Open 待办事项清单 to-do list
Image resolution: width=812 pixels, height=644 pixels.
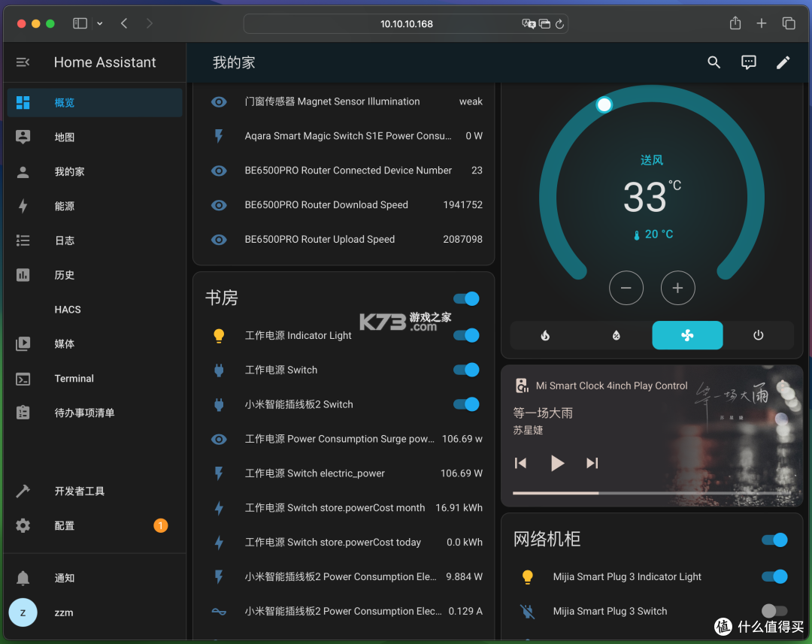coord(95,413)
